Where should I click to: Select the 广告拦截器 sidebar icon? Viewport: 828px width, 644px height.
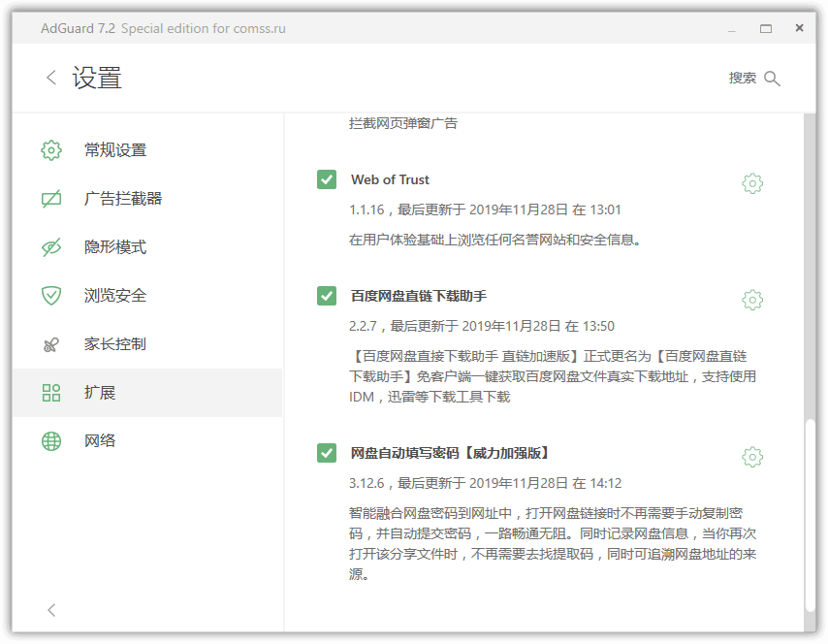point(50,199)
